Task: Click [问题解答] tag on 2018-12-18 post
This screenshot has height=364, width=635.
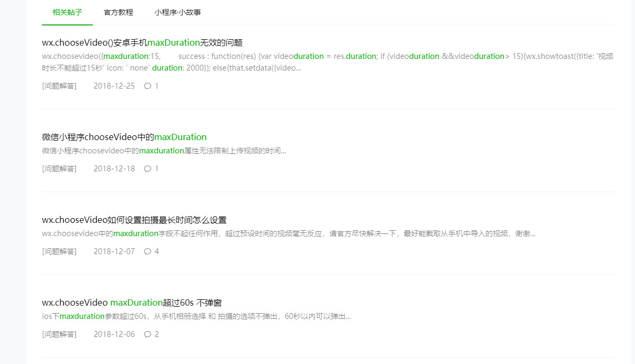Action: point(59,168)
